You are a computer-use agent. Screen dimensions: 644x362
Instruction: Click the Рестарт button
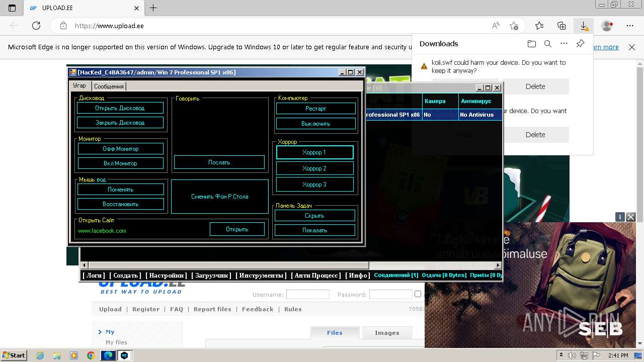pos(316,109)
